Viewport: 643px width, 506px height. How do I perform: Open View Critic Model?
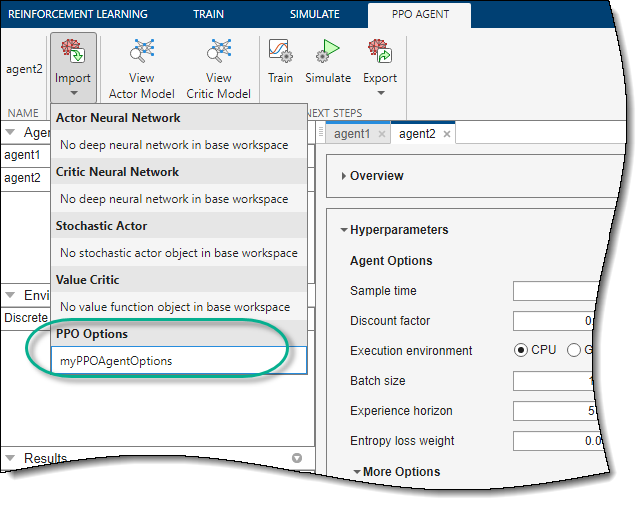point(219,53)
